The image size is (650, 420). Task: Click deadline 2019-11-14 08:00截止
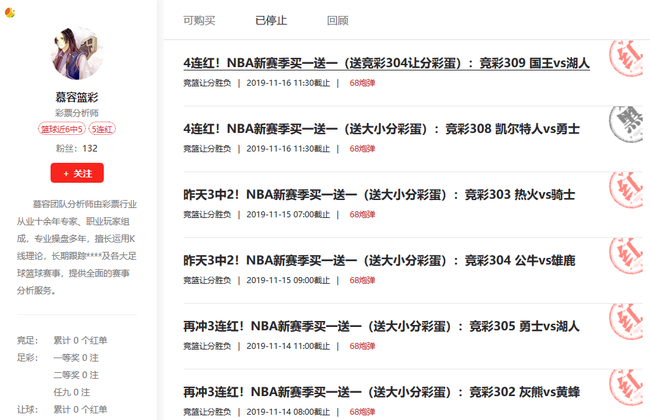(288, 412)
